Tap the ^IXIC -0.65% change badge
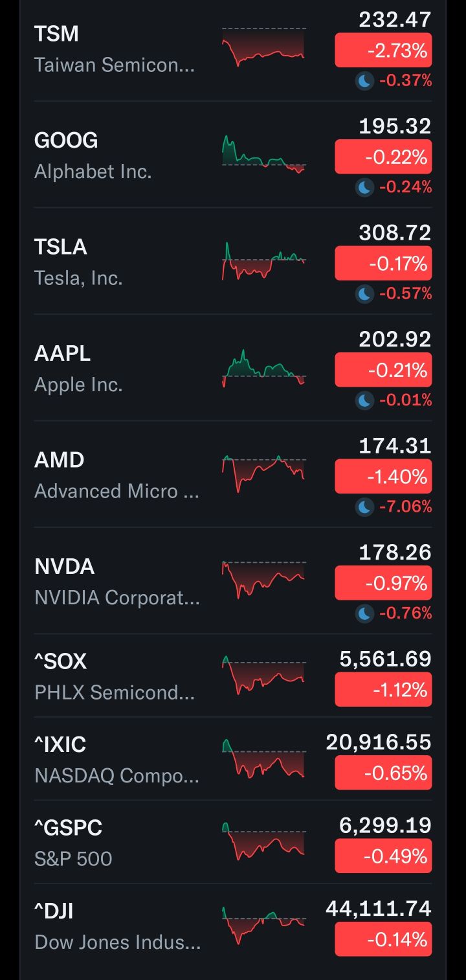 point(383,773)
